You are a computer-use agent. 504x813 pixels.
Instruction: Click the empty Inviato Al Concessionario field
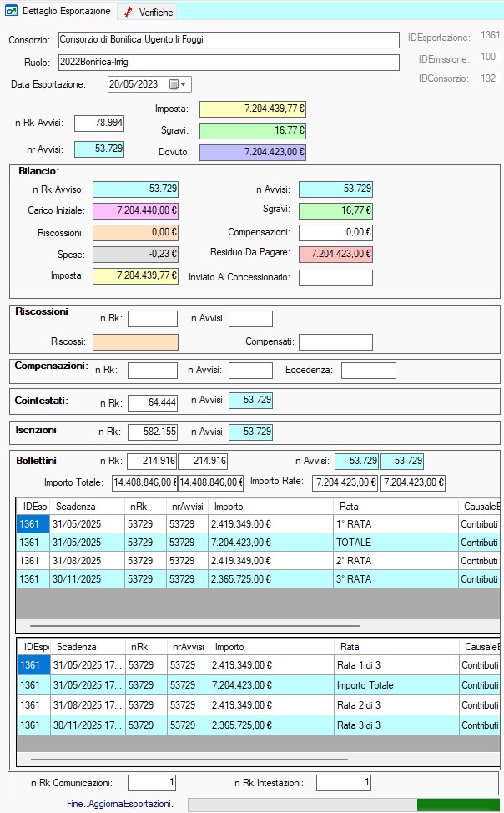pos(335,278)
